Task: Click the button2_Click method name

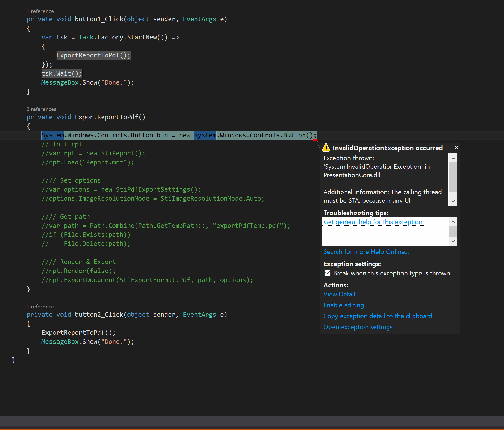Action: [x=99, y=315]
